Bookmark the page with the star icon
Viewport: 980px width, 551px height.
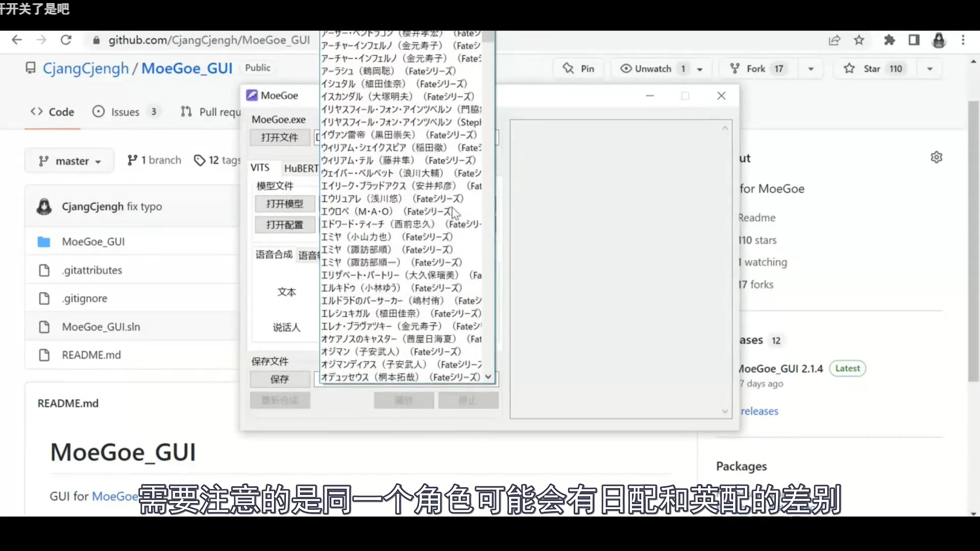pyautogui.click(x=859, y=40)
